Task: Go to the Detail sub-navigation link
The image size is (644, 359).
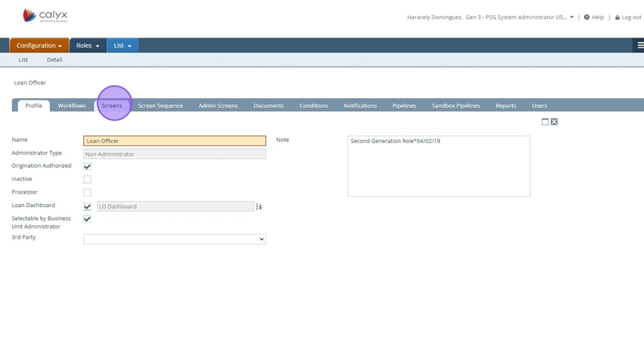Action: [55, 60]
